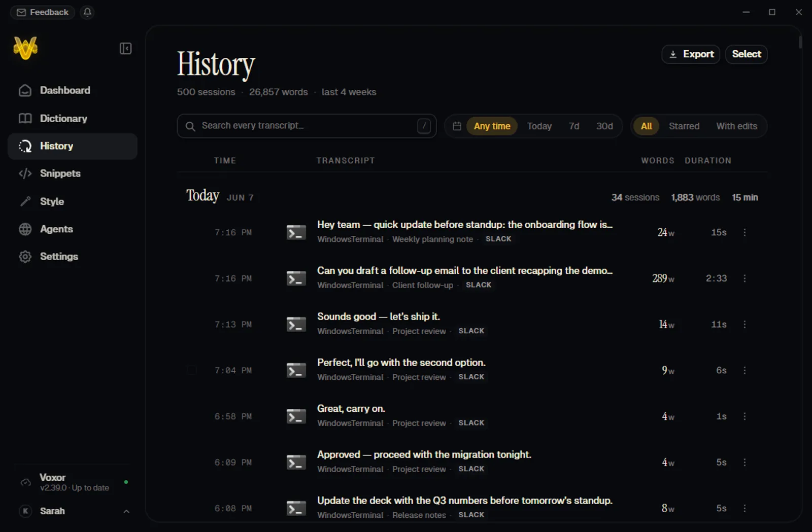
Task: Show sessions With edits
Action: point(736,126)
